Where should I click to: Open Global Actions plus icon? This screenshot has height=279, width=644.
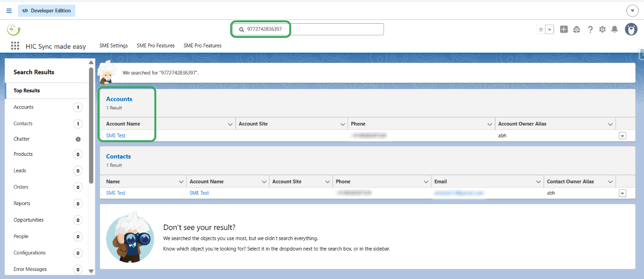click(563, 29)
